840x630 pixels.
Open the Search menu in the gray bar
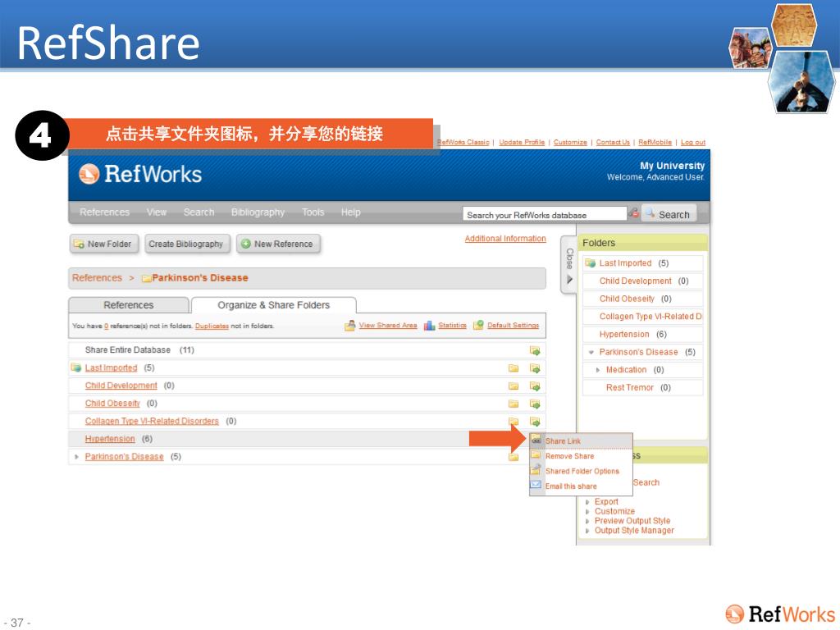[199, 212]
